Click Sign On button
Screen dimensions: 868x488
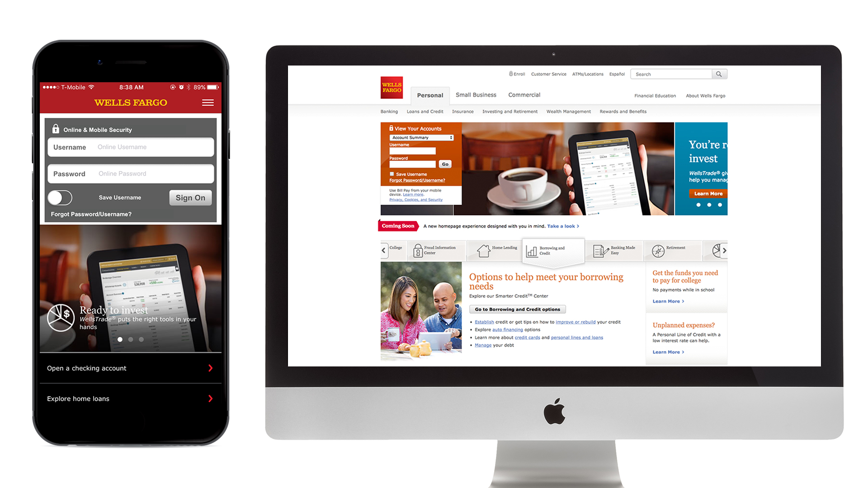point(189,198)
